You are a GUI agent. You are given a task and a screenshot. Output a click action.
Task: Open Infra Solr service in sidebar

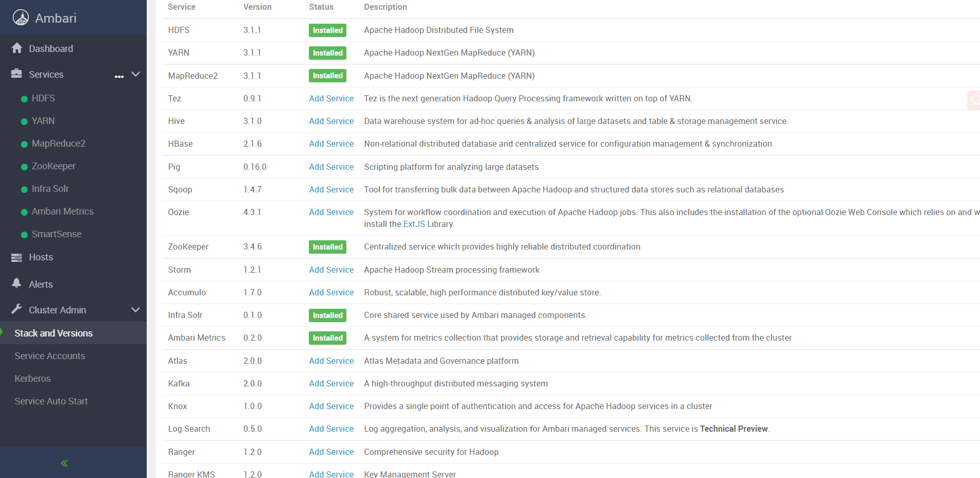pyautogui.click(x=50, y=189)
